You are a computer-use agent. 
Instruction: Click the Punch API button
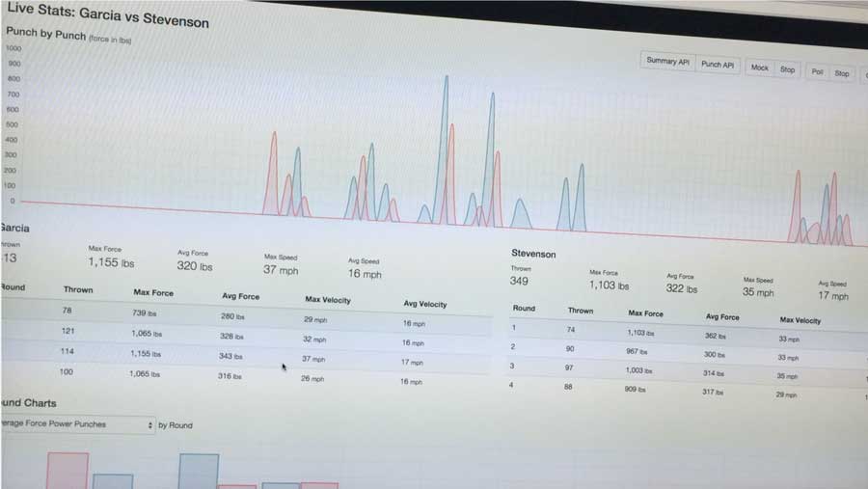718,65
